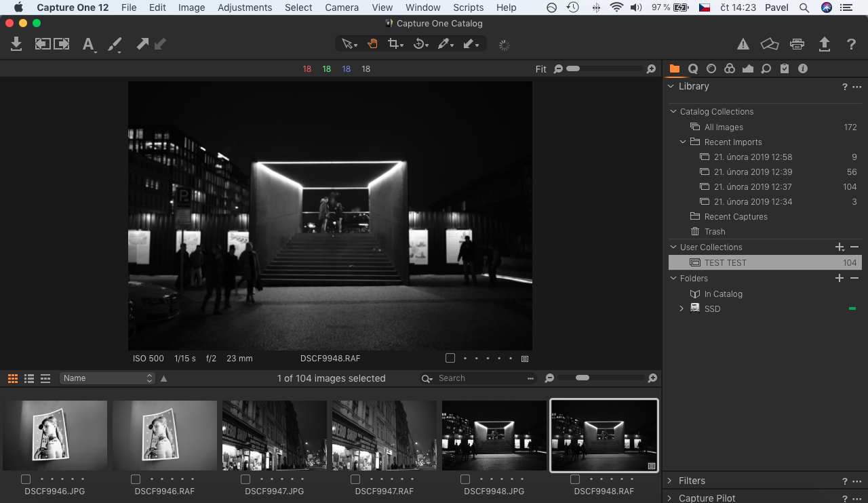
Task: Click the Import images icon
Action: point(16,44)
